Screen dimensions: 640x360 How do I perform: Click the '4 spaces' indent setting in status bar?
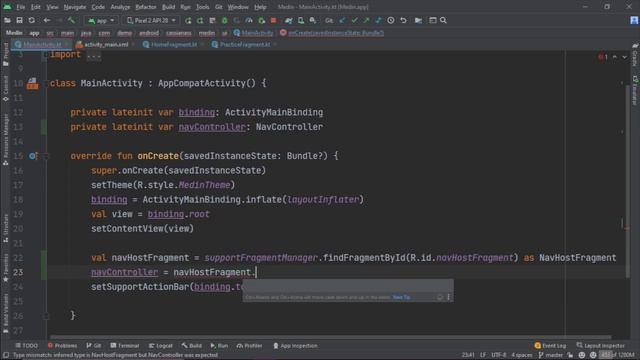click(521, 355)
